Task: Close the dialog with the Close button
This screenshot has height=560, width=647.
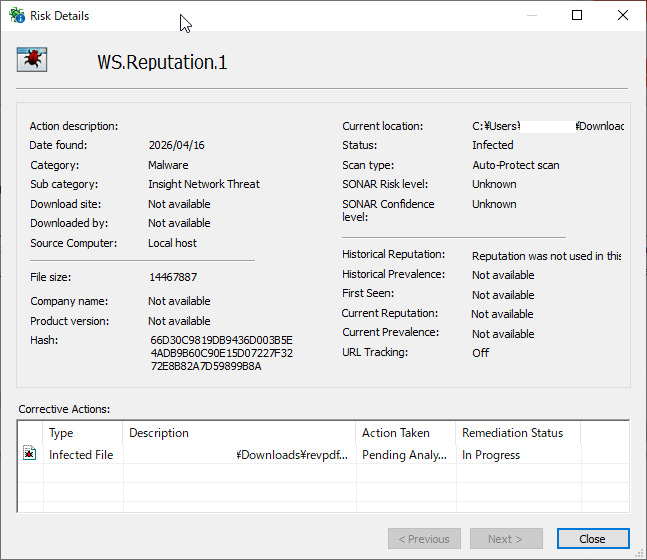Action: (x=593, y=539)
